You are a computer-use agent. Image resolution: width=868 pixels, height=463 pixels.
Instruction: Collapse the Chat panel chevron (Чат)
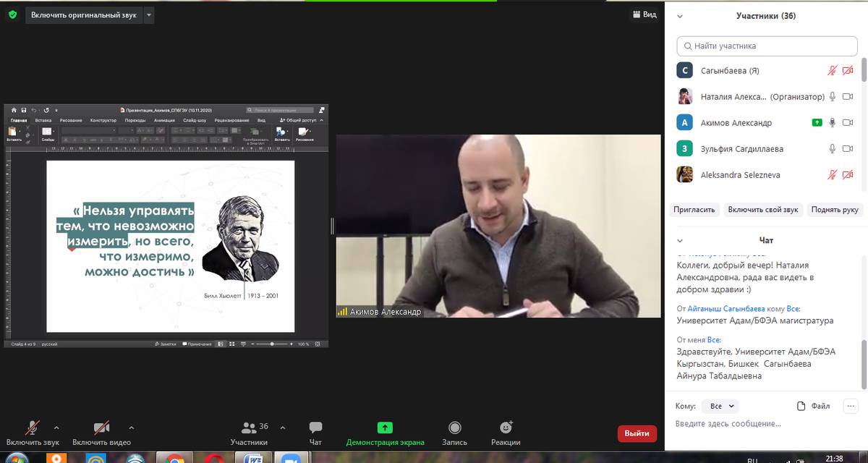[x=680, y=240]
